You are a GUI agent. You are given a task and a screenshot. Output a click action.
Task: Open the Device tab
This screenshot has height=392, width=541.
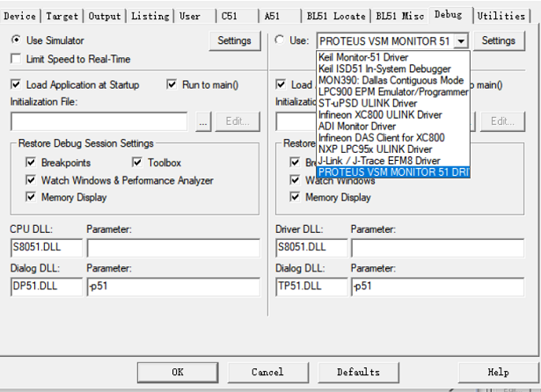[20, 16]
